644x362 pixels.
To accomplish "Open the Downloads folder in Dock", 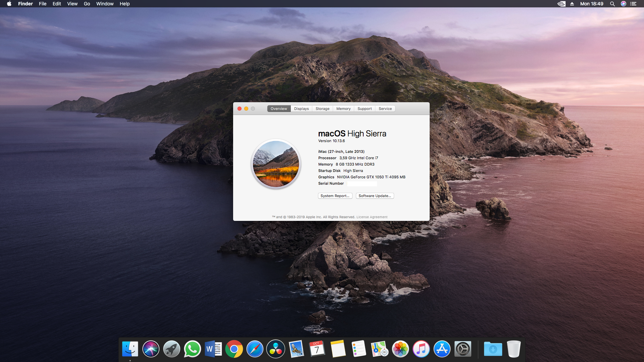I will 493,349.
